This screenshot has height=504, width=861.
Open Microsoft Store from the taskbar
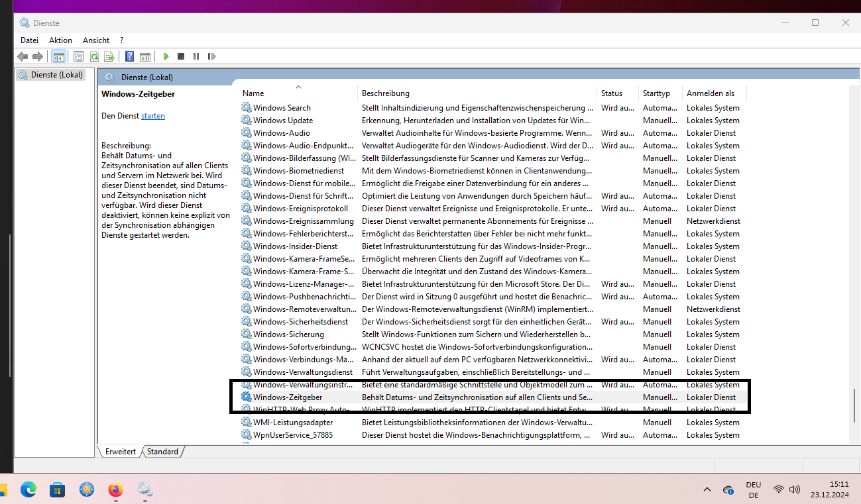57,489
